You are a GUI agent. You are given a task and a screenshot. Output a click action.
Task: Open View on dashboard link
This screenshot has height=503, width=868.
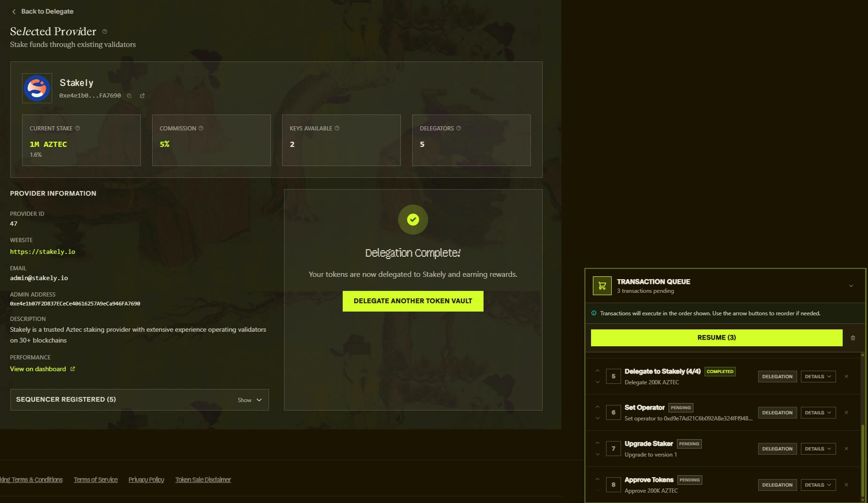pos(38,369)
